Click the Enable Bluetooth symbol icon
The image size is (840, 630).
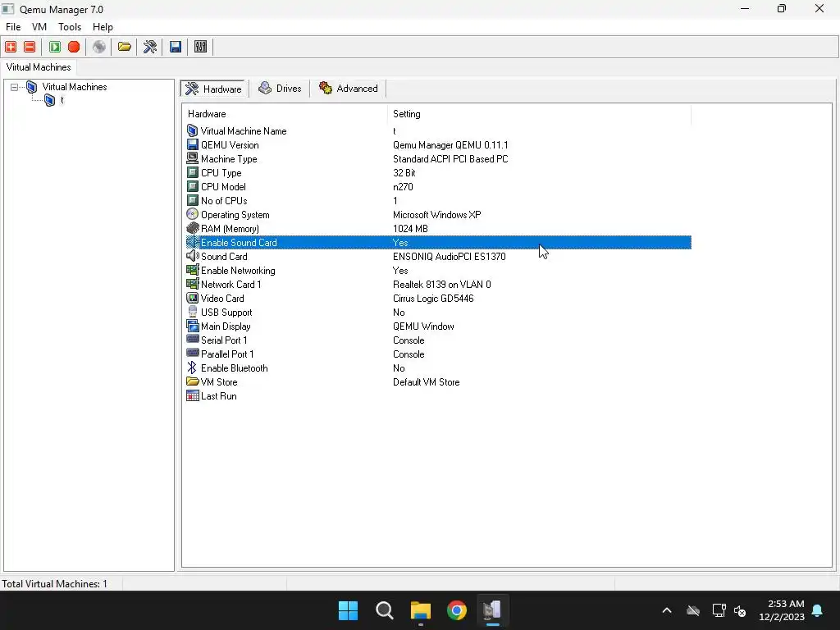pos(192,367)
